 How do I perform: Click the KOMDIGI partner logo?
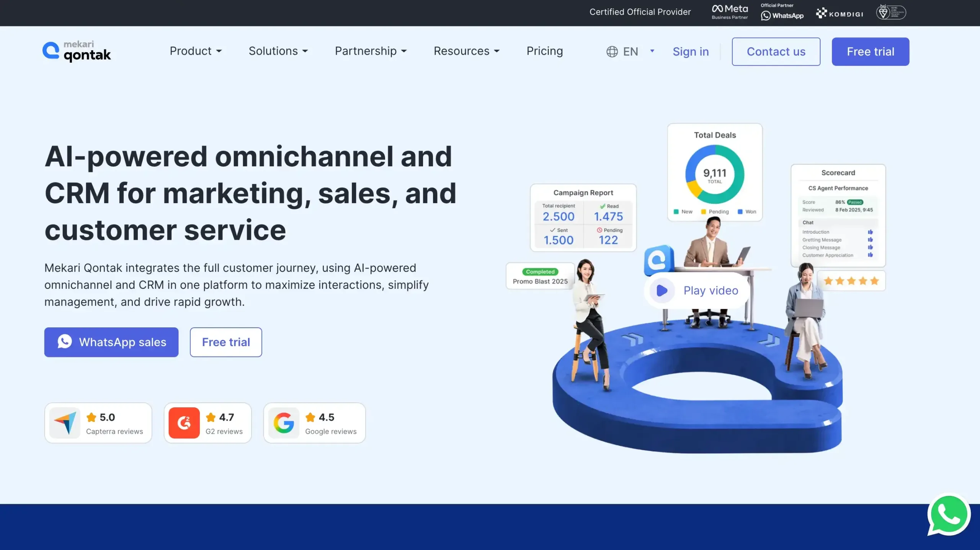[x=839, y=13]
